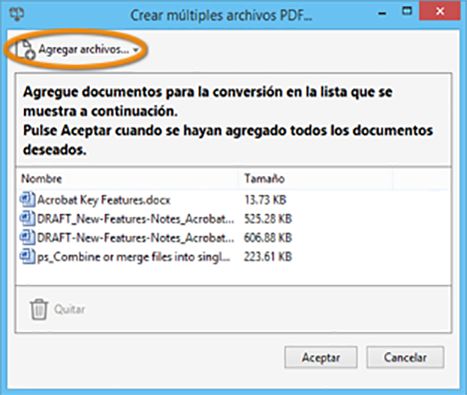The image size is (467, 395).
Task: Click the Agregar archivos... label
Action: click(84, 49)
